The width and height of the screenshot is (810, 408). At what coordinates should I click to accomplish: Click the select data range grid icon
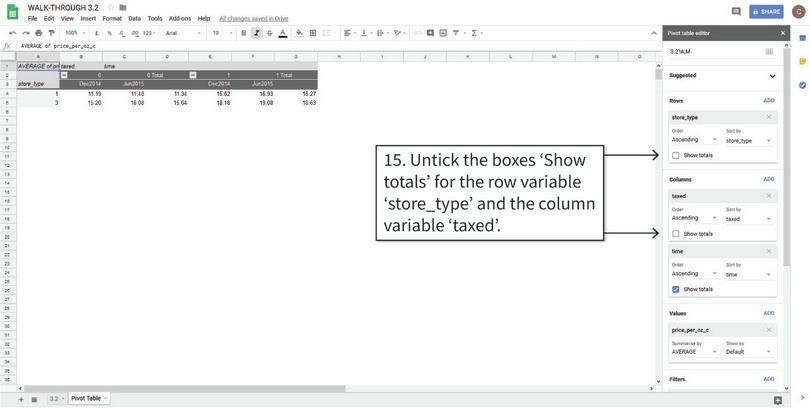pyautogui.click(x=769, y=51)
